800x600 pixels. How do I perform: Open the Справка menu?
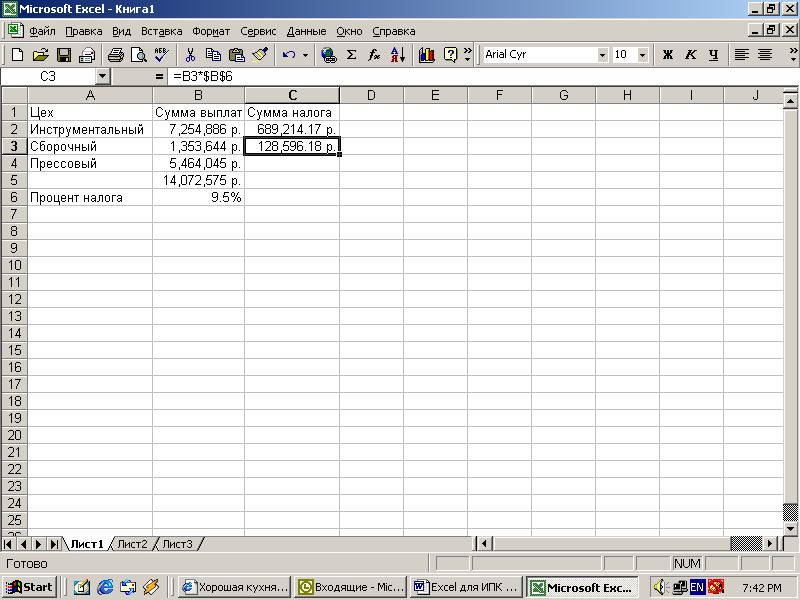click(393, 31)
